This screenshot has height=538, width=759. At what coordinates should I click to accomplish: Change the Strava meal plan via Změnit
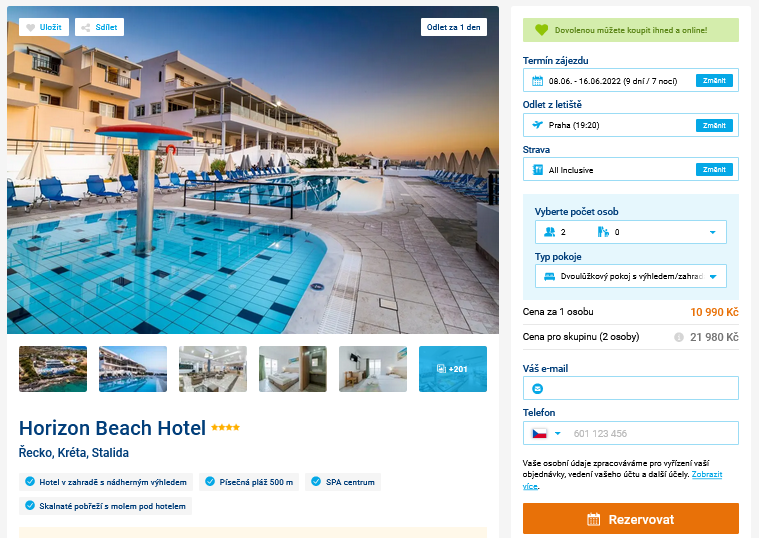(x=714, y=169)
